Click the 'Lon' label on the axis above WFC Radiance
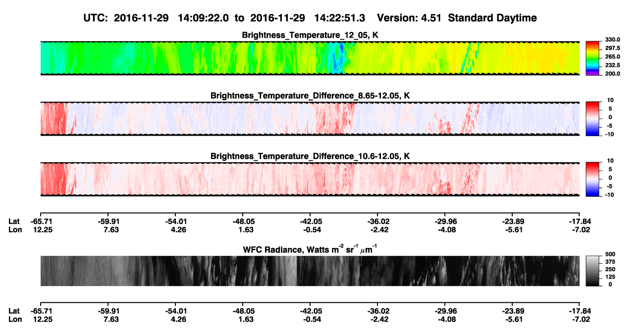 click(x=14, y=230)
